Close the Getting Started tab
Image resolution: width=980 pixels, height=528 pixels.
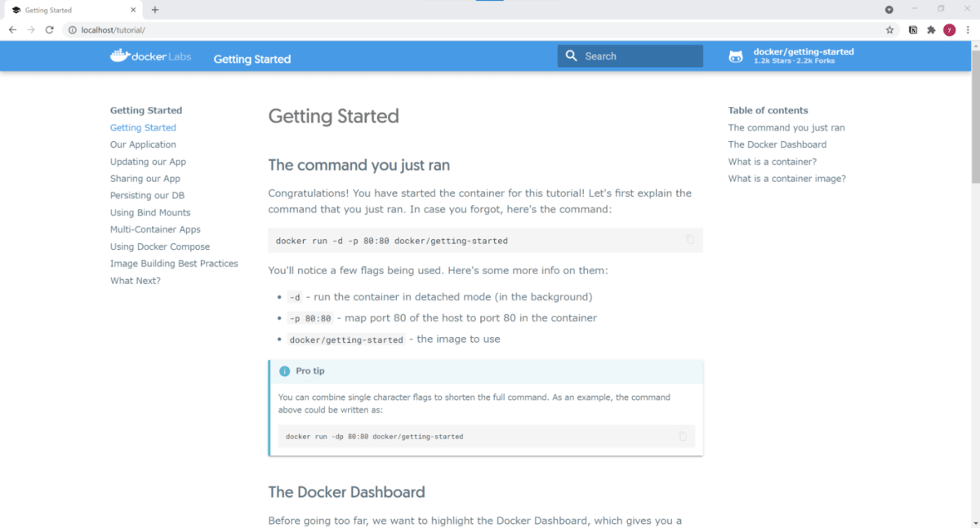(133, 10)
